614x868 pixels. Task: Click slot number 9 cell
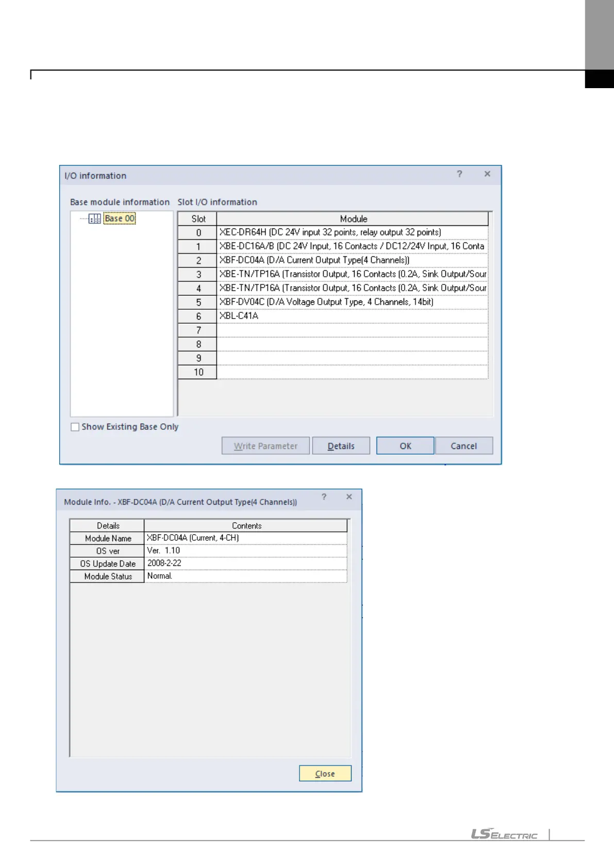point(198,358)
